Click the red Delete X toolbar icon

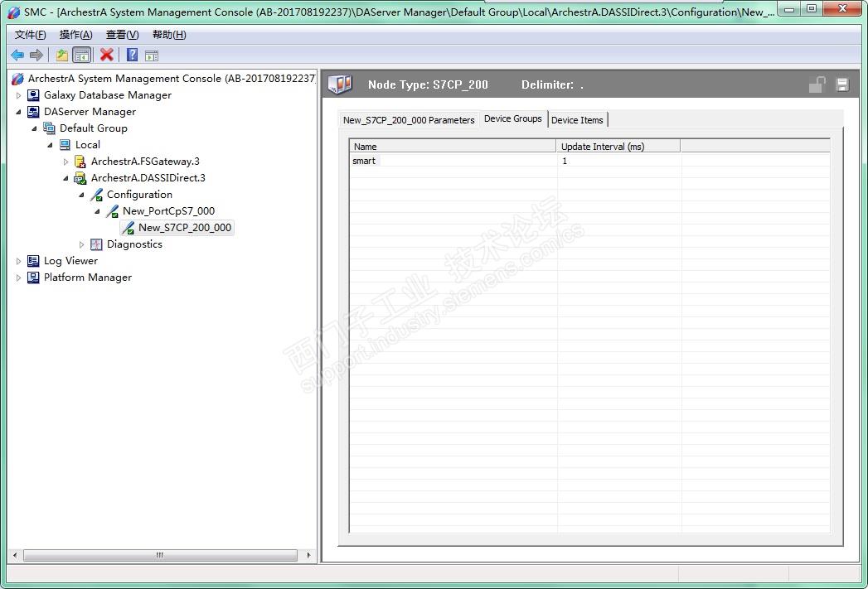[106, 54]
